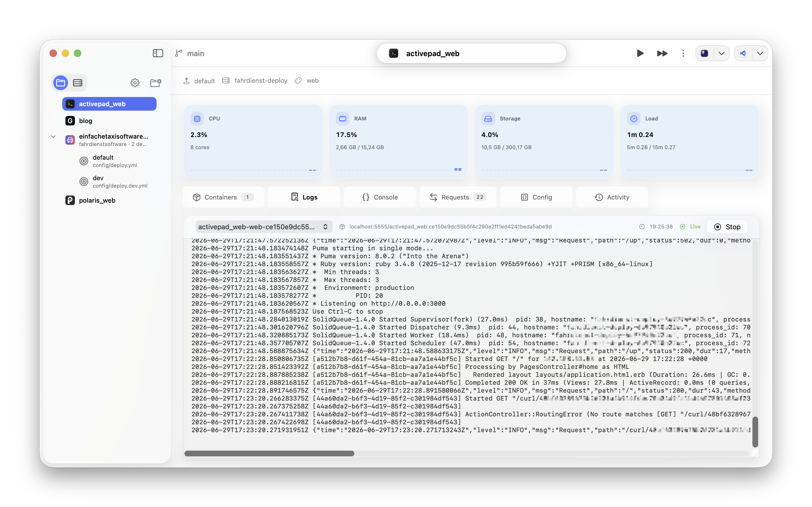This screenshot has height=507, width=812.
Task: Click Puma starting in single mode line
Action: pyautogui.click(x=312, y=248)
